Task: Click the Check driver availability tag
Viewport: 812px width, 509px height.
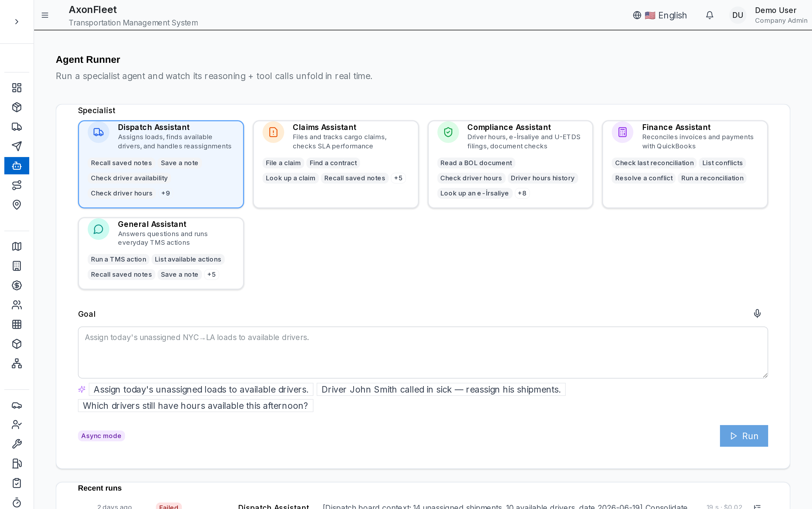Action: pyautogui.click(x=129, y=178)
